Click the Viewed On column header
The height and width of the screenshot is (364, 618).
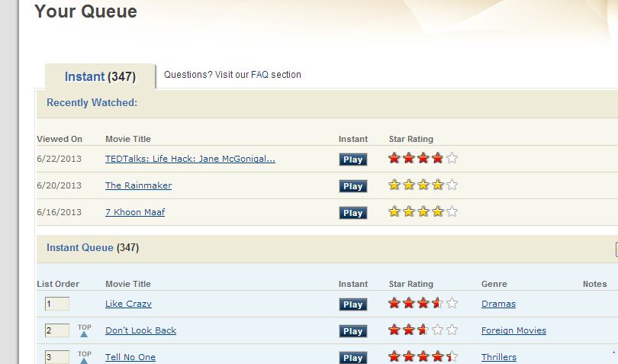(x=60, y=139)
